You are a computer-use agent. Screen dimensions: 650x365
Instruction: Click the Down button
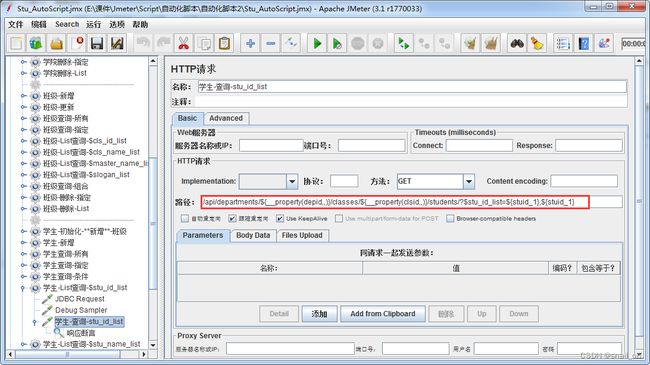[x=519, y=314]
